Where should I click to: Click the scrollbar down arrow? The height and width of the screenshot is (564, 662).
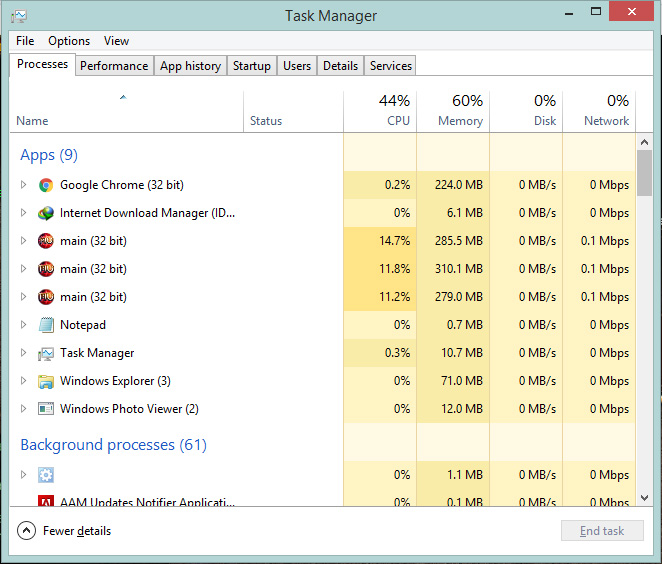(x=644, y=498)
